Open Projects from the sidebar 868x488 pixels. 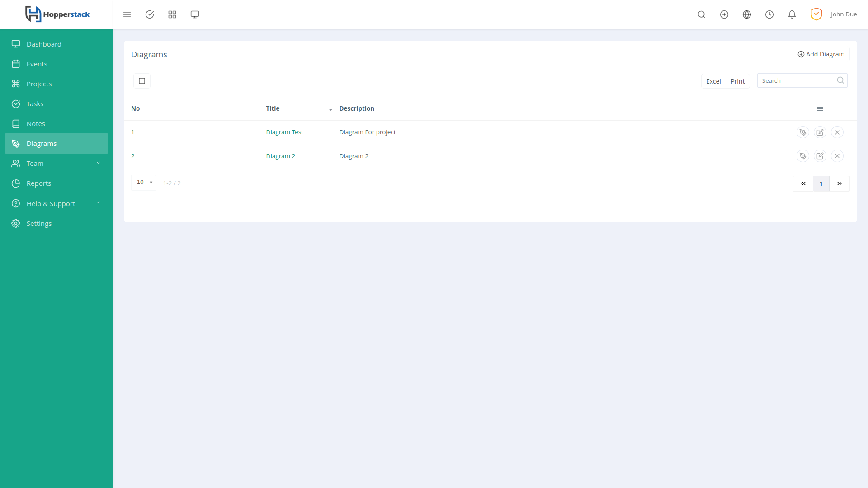pos(39,84)
